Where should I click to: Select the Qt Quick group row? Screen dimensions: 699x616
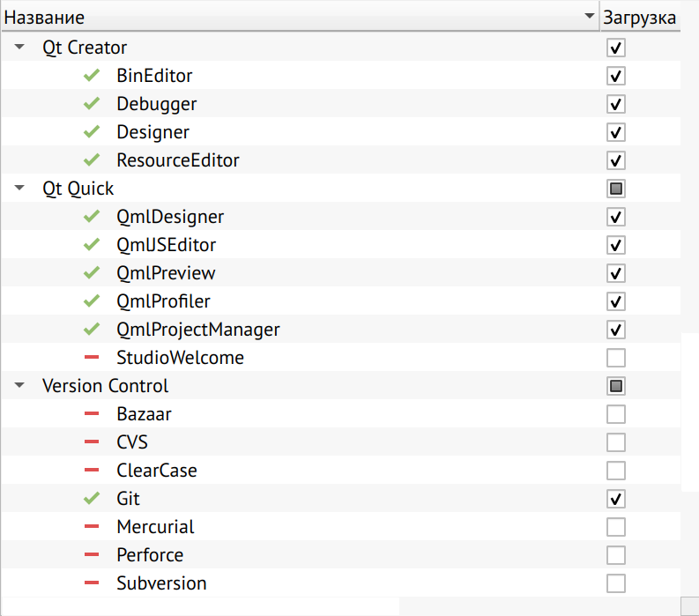[341, 188]
